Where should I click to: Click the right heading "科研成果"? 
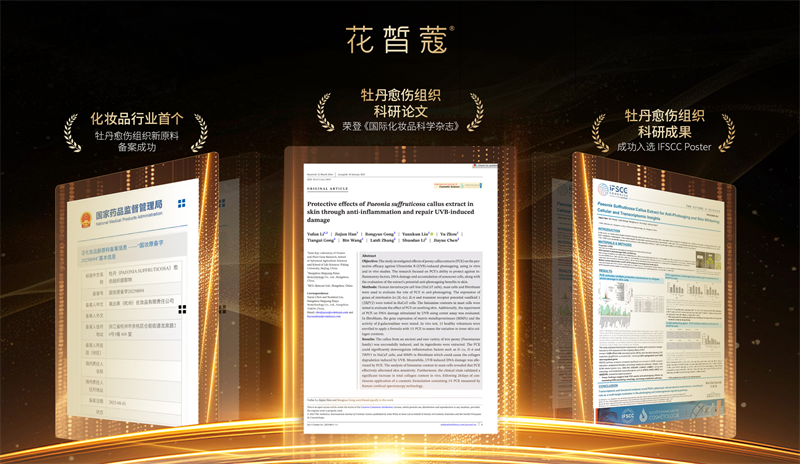[664, 132]
